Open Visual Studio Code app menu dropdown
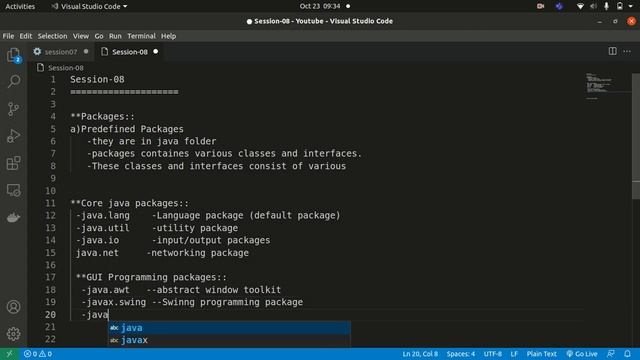The width and height of the screenshot is (640, 360). [89, 6]
